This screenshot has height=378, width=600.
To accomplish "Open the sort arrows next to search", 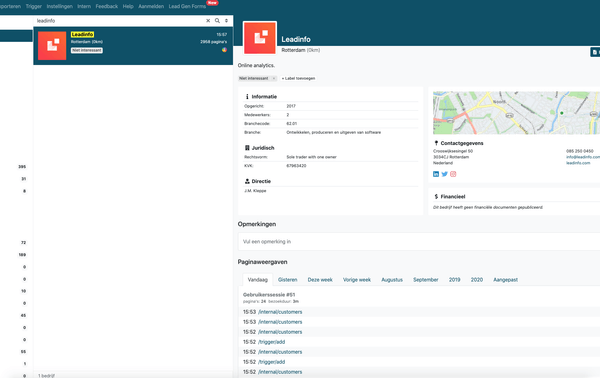I will (x=226, y=21).
